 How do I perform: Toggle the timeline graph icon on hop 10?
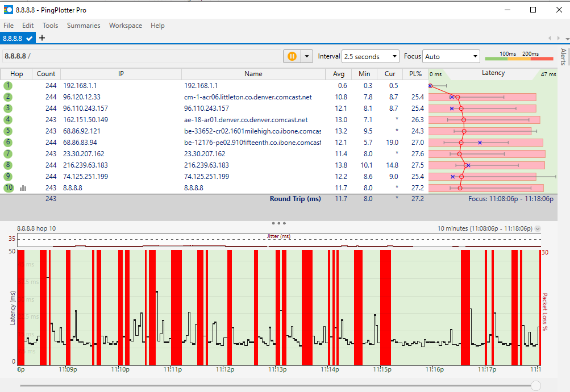23,188
